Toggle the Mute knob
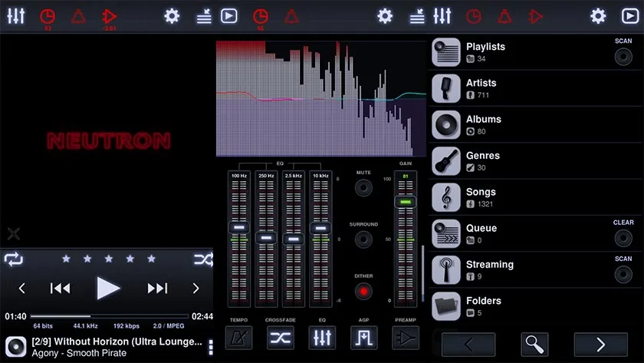 pos(363,188)
